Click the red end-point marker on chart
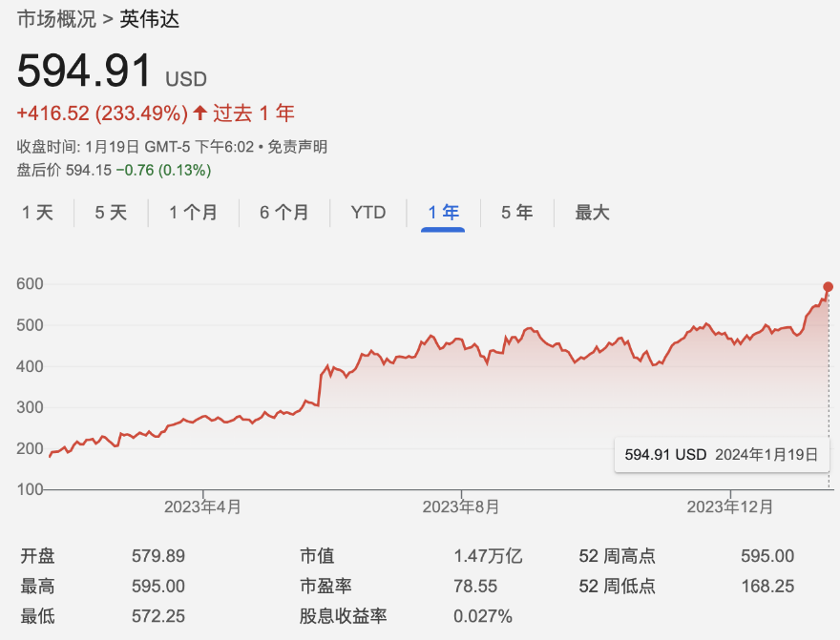The image size is (840, 640). click(828, 287)
